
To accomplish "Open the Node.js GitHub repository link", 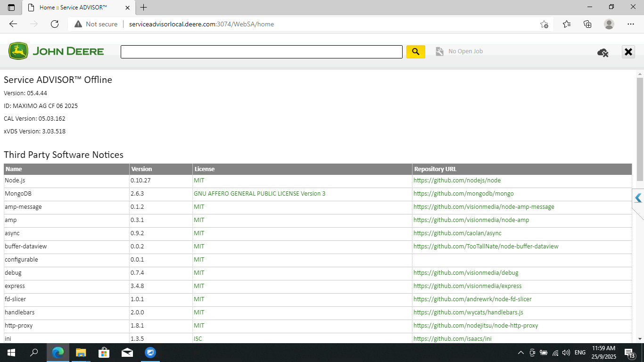I will pyautogui.click(x=457, y=180).
